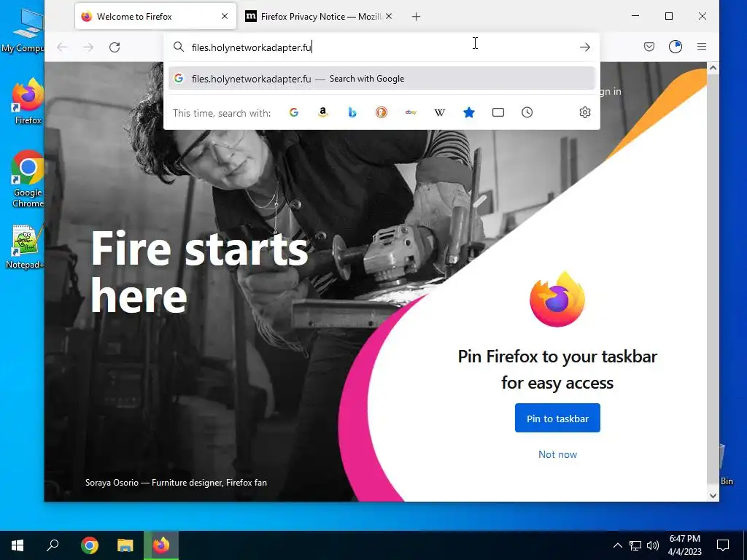Open the volume tray icon

653,545
